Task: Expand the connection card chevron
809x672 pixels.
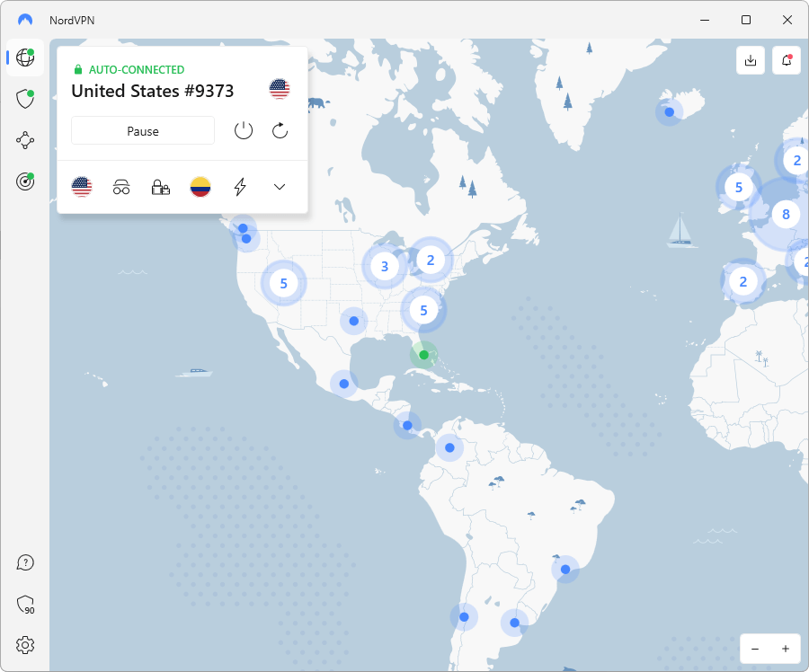Action: point(280,187)
